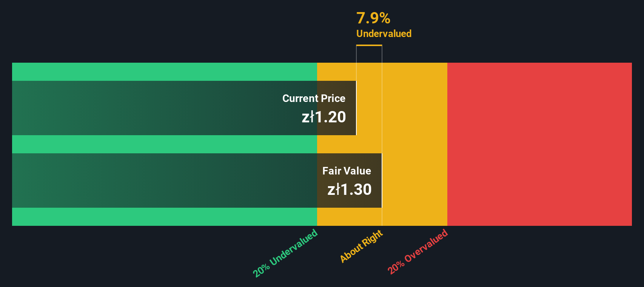
Task: Click the green strip between the bars
Action: pyautogui.click(x=165, y=144)
